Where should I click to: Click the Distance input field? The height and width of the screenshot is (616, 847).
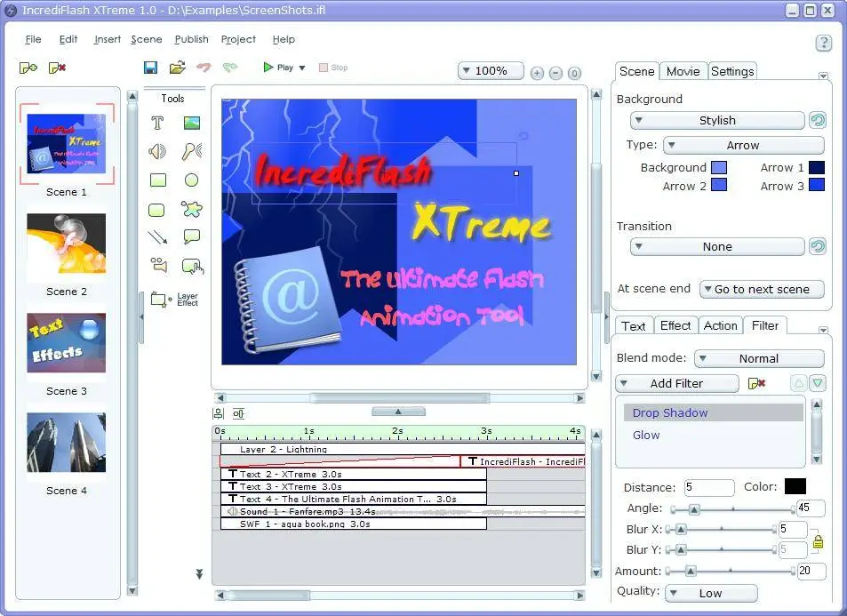(708, 487)
